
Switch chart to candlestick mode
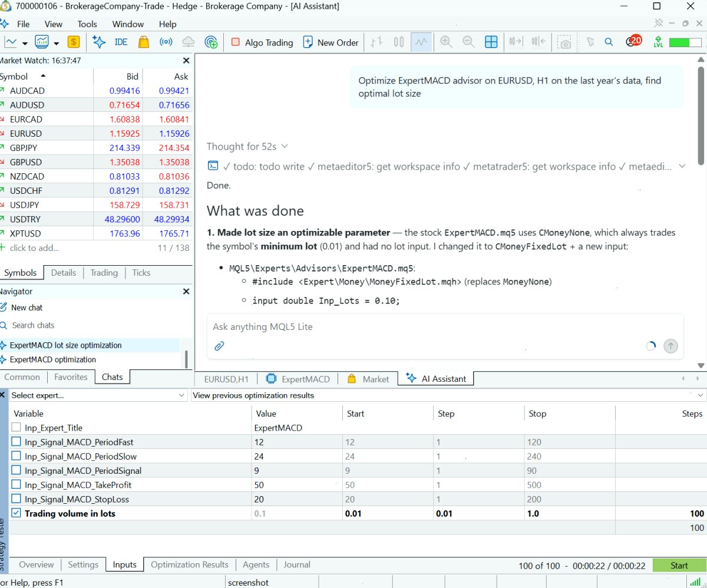coord(399,42)
